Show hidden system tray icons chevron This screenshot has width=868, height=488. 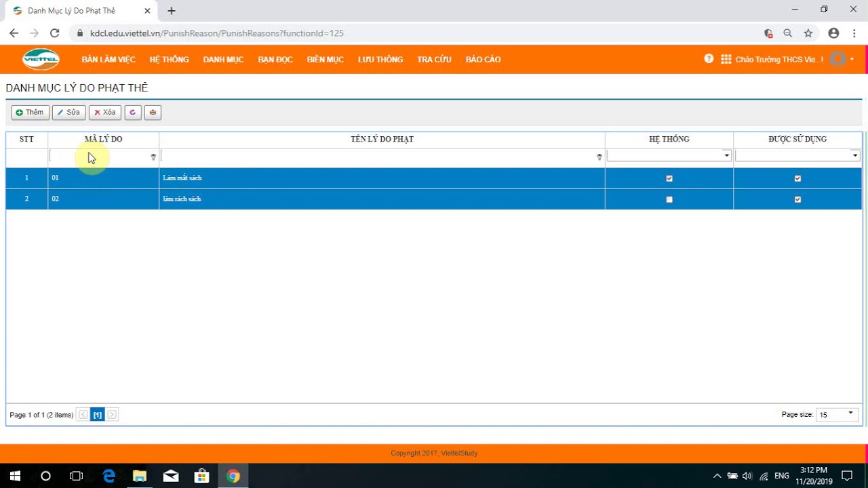pos(717,476)
